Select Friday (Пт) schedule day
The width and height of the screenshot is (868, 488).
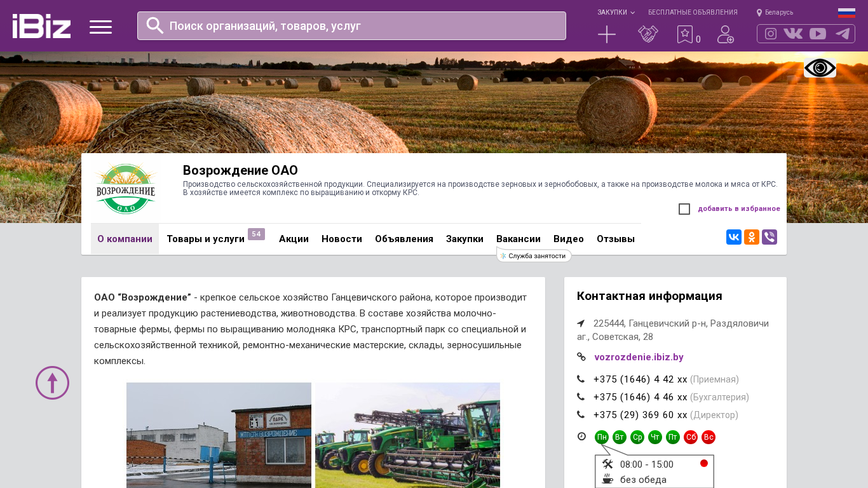(x=673, y=437)
